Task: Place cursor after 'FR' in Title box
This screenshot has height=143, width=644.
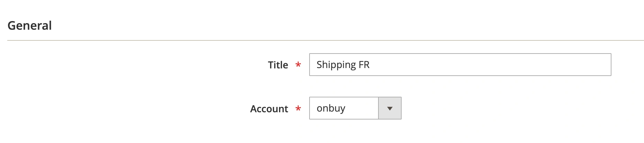Action: [x=371, y=65]
